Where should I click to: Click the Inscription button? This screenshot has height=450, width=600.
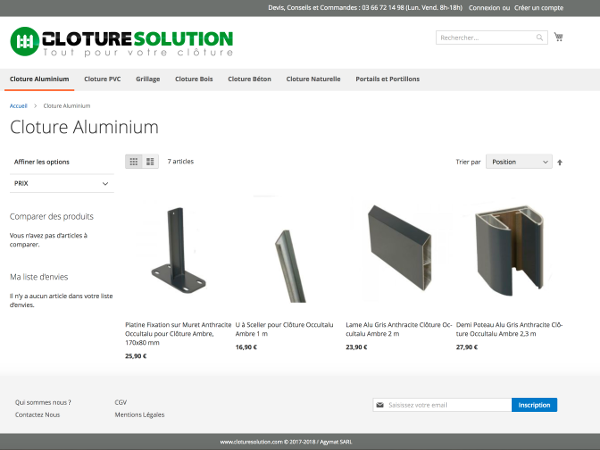click(x=534, y=405)
